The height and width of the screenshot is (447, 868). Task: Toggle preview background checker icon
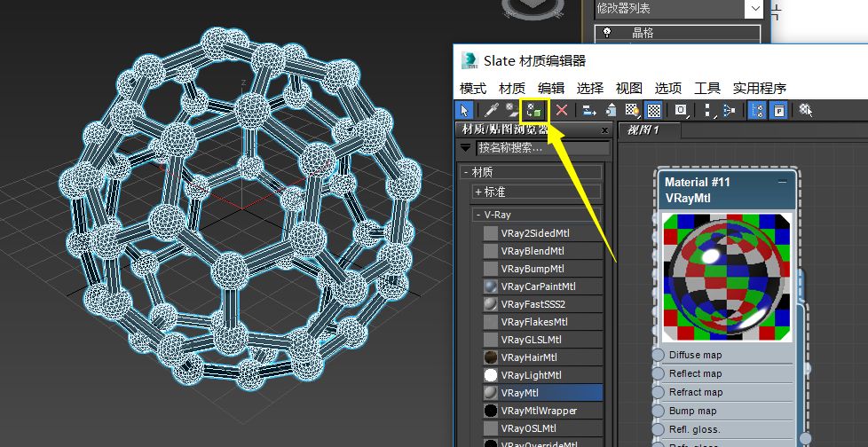pos(654,110)
